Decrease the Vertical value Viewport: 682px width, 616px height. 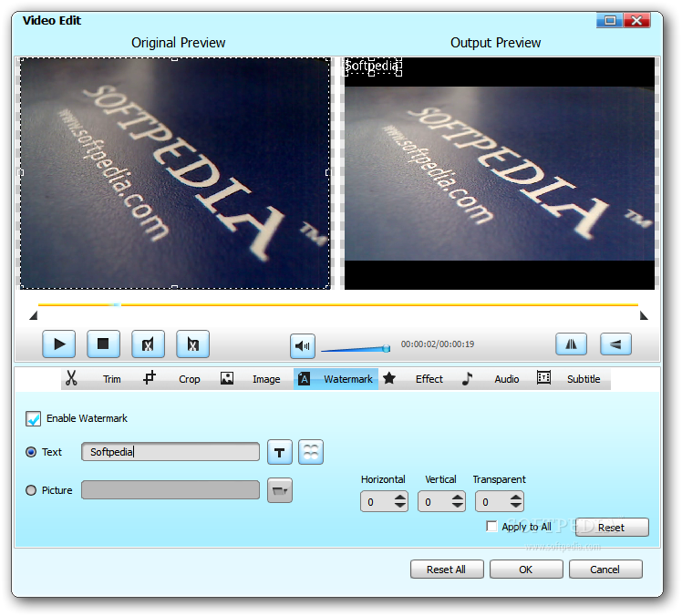pyautogui.click(x=458, y=506)
